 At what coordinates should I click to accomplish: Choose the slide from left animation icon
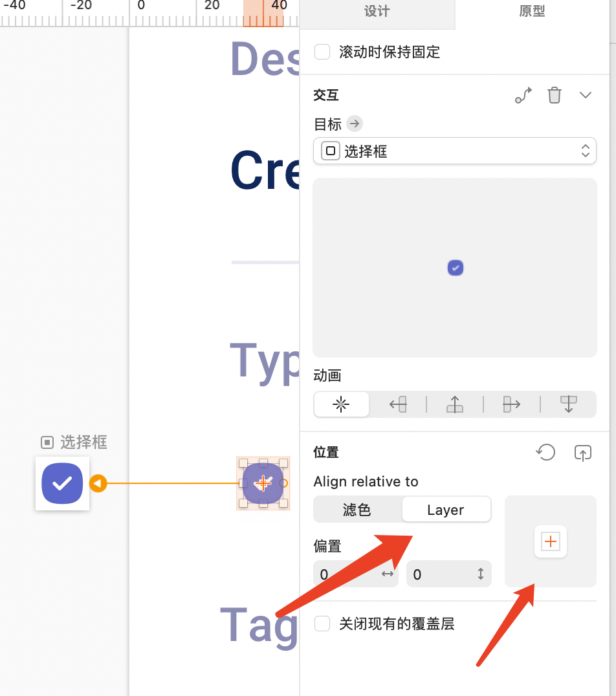tap(512, 404)
